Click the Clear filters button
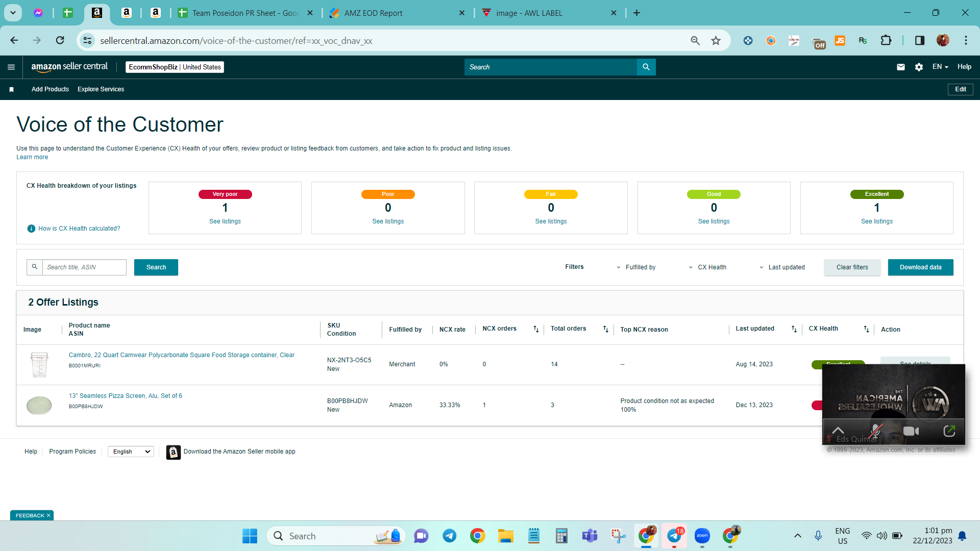 (852, 267)
